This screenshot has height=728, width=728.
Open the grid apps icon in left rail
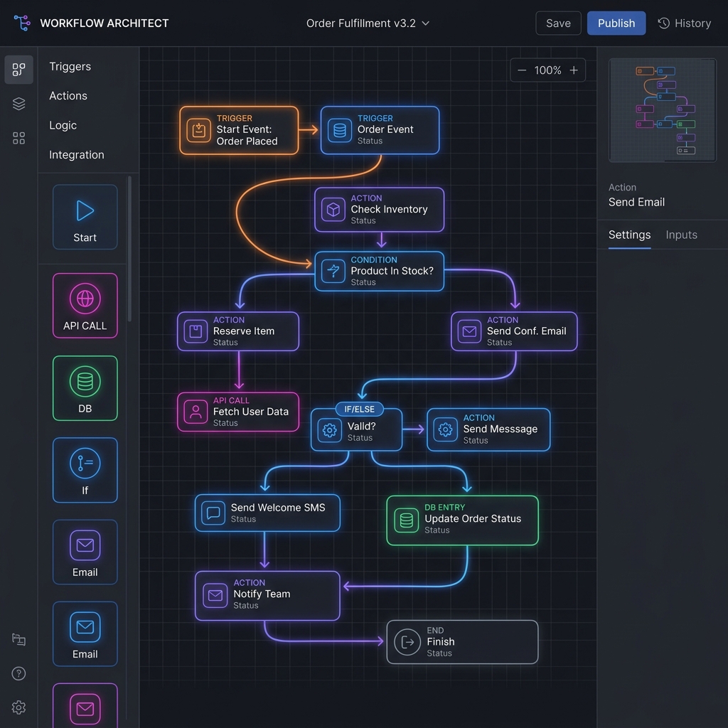[x=18, y=138]
